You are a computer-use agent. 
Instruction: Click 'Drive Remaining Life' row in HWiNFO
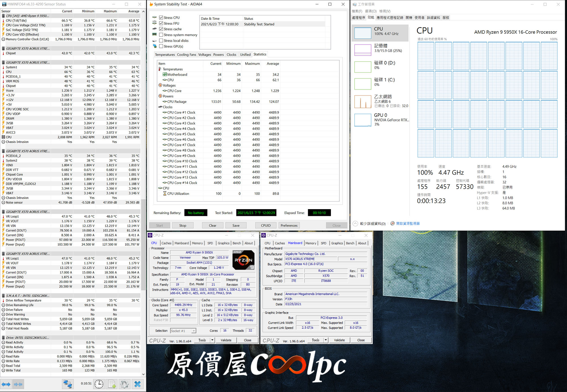coord(71,305)
